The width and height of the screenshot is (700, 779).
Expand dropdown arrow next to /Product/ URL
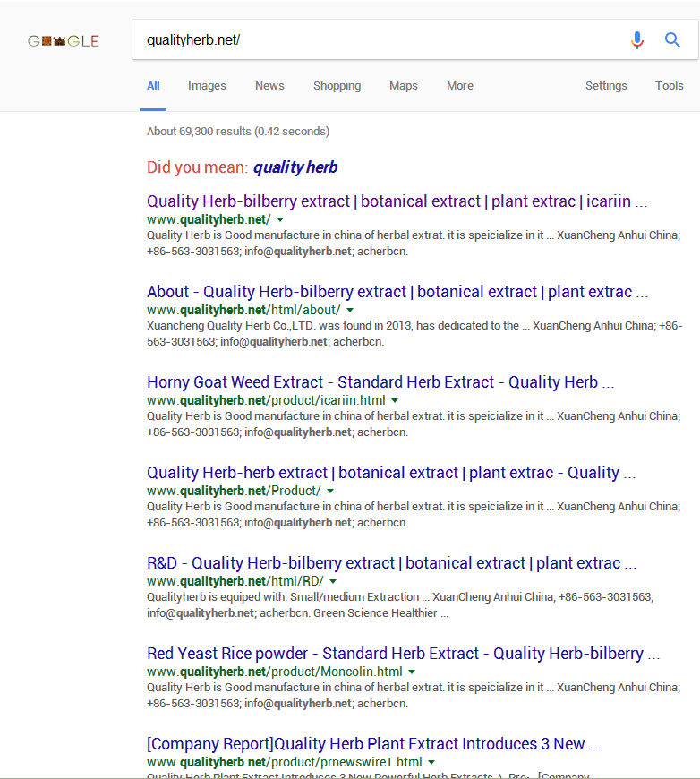click(x=330, y=491)
